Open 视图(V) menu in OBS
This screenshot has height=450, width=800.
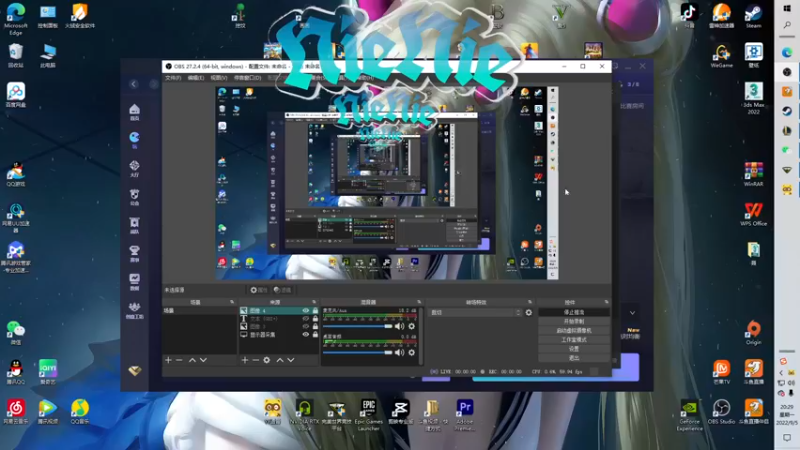(219, 78)
